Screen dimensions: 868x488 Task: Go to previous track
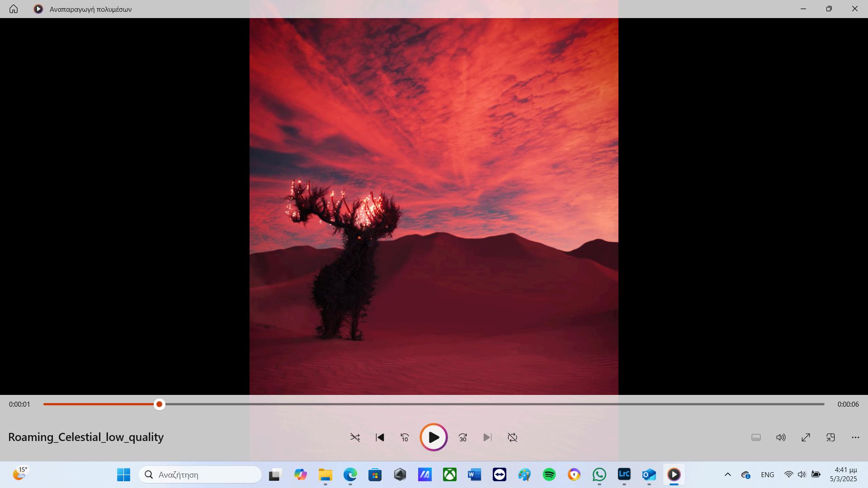point(380,437)
